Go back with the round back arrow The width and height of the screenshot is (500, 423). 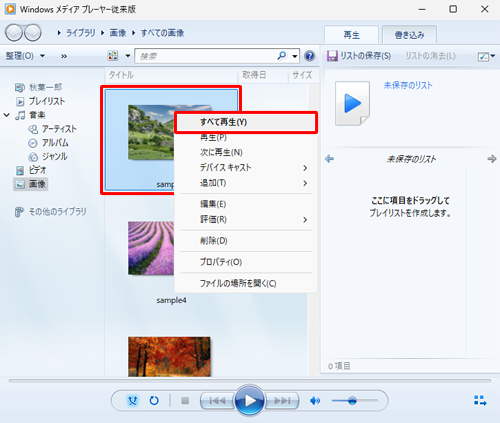pyautogui.click(x=14, y=33)
